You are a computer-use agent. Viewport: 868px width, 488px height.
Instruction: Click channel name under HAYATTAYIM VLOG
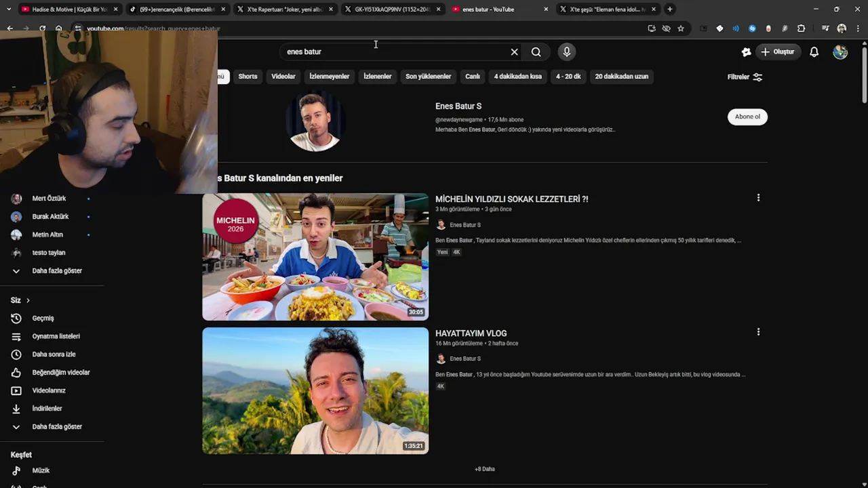465,359
